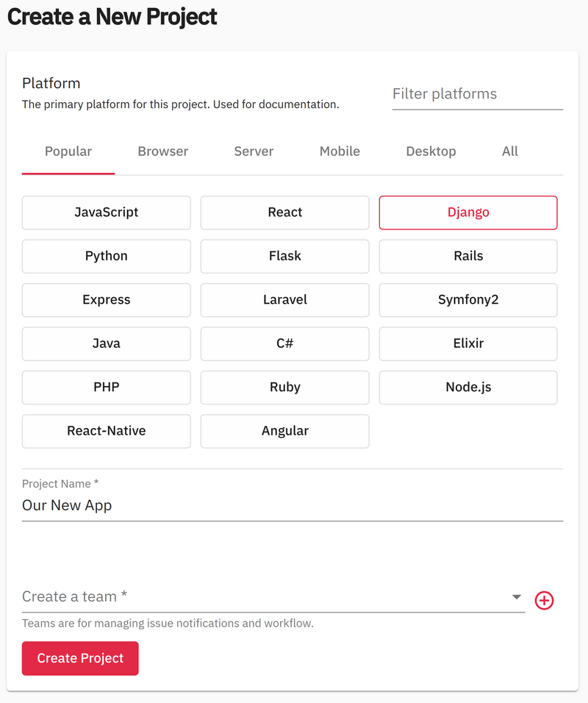Viewport: 588px width, 703px height.
Task: Pick Laravel as the project platform
Action: pos(284,300)
